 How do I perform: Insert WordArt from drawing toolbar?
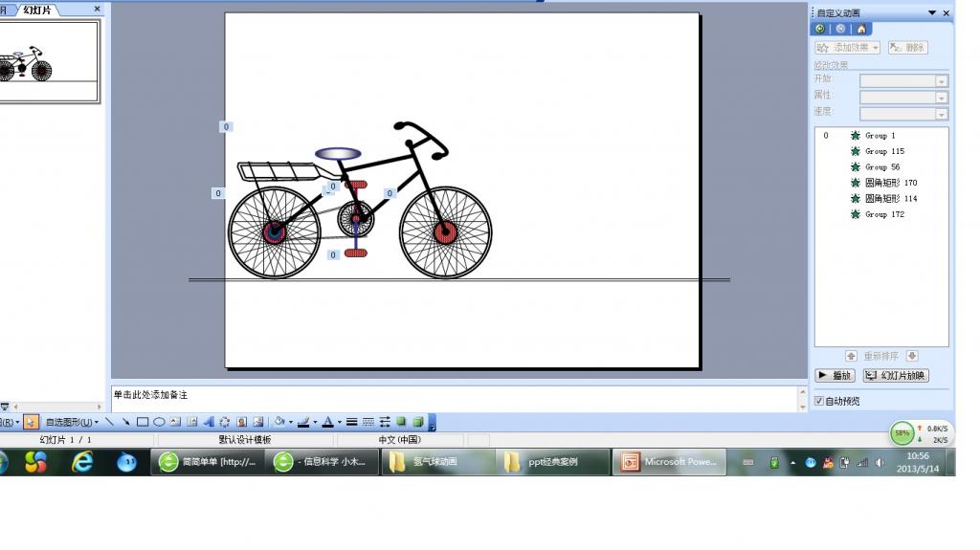point(209,422)
